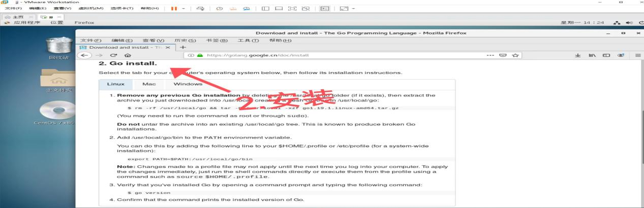Open Firefox 工具(T) menu

[248, 40]
